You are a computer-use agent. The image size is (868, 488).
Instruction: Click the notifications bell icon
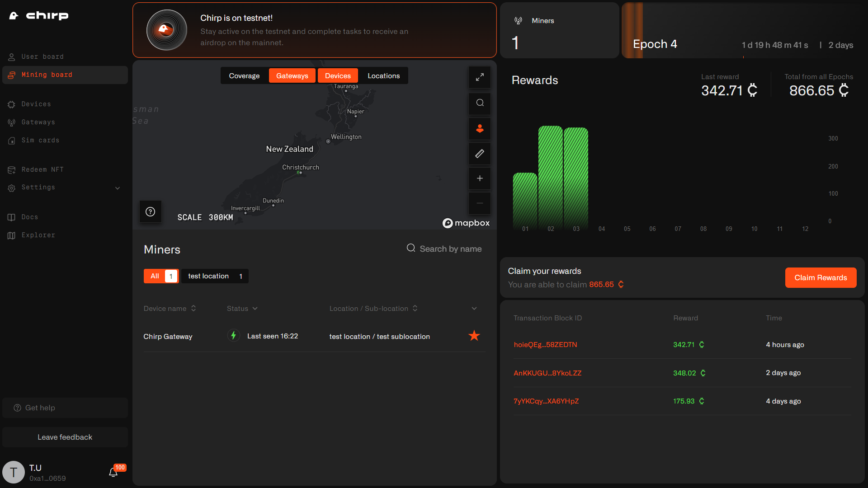113,472
